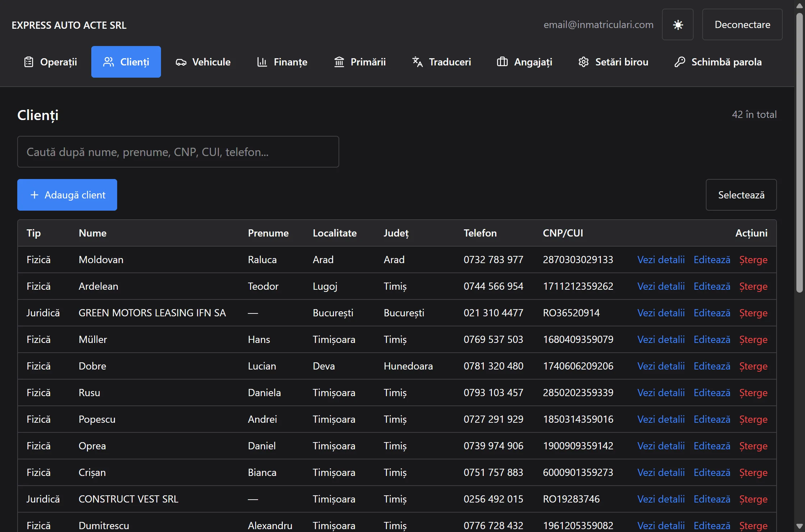Click the Selectează button
The height and width of the screenshot is (532, 805).
(741, 195)
